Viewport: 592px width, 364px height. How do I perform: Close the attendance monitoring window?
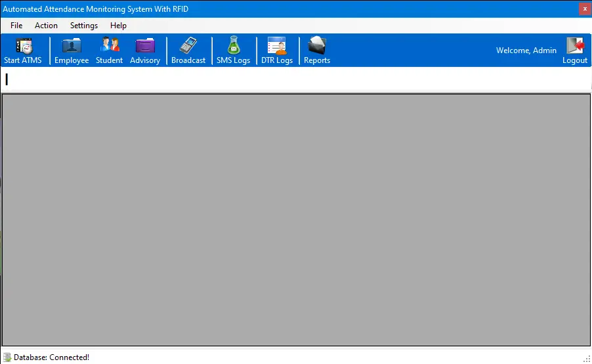585,9
